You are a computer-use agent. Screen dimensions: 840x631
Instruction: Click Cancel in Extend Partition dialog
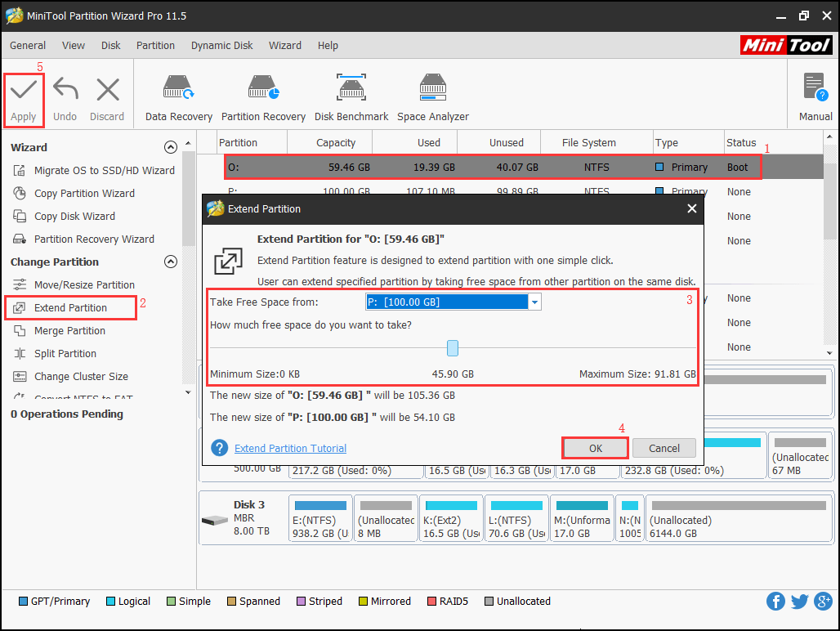[664, 449]
